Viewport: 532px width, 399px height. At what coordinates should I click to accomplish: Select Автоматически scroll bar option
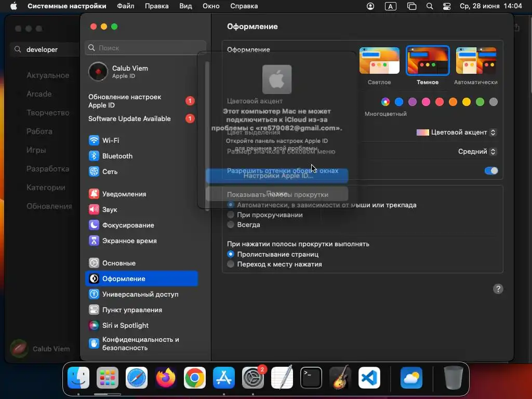click(x=231, y=205)
